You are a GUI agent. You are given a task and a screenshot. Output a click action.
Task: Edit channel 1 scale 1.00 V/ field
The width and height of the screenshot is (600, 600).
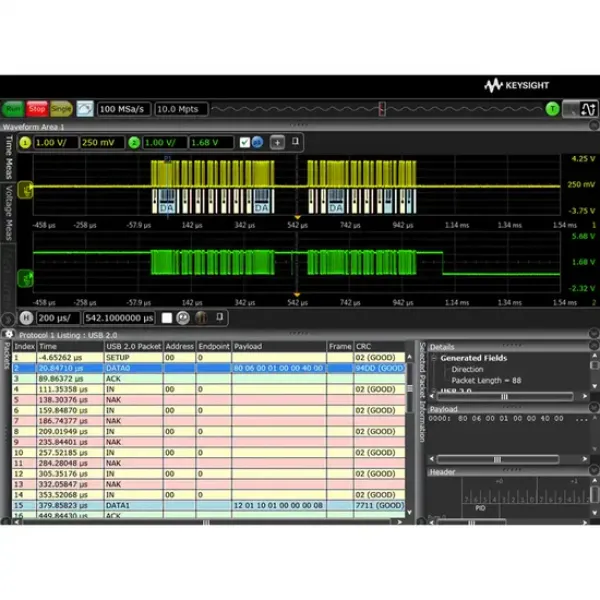click(x=56, y=143)
